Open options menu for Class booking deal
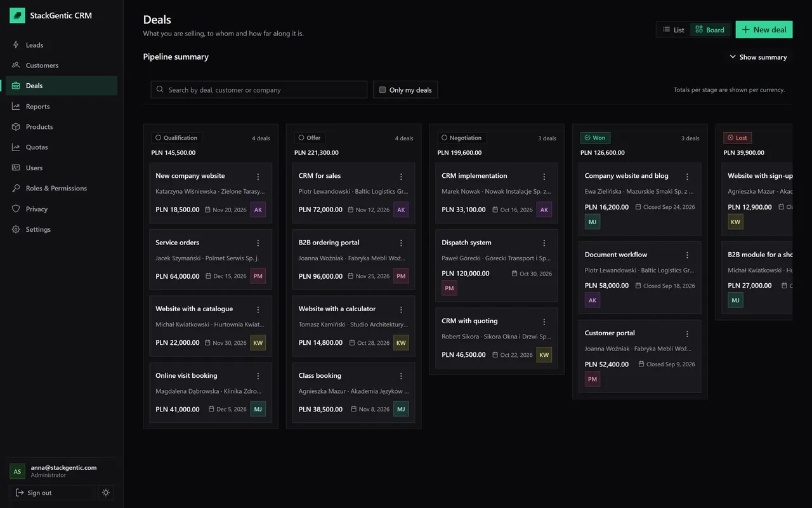Viewport: 812px width, 508px height. (401, 376)
